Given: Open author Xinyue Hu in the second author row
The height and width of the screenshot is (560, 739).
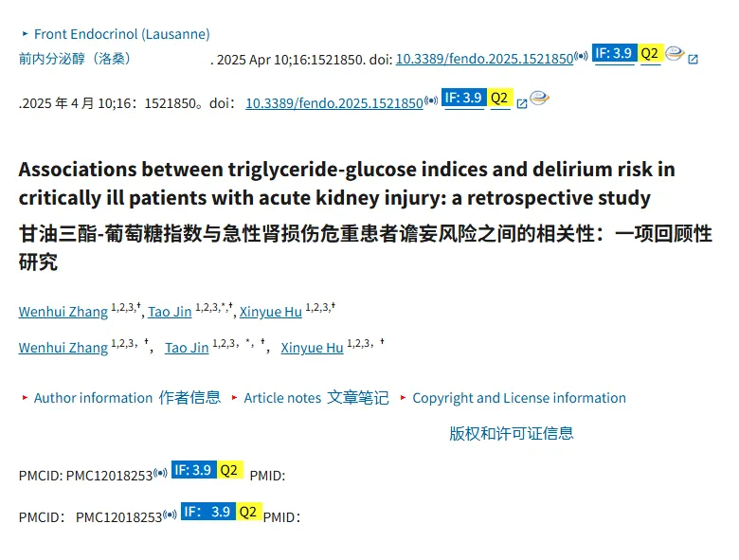Looking at the screenshot, I should click(312, 348).
